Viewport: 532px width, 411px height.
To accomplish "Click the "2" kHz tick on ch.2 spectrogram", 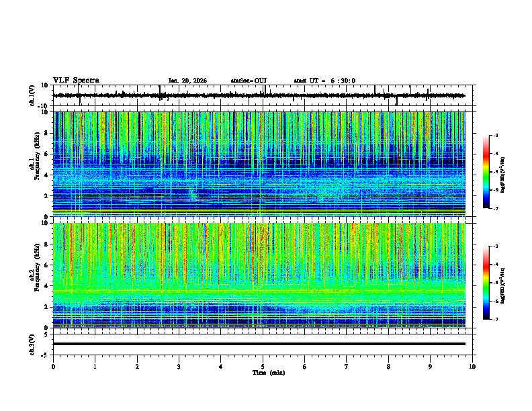I will 47,307.
